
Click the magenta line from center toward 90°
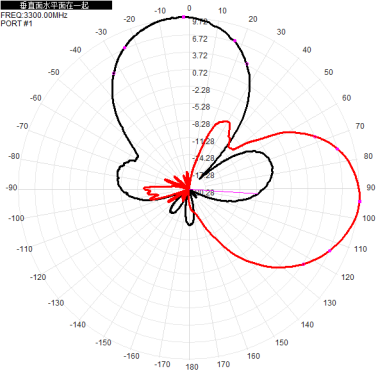[x=224, y=192]
